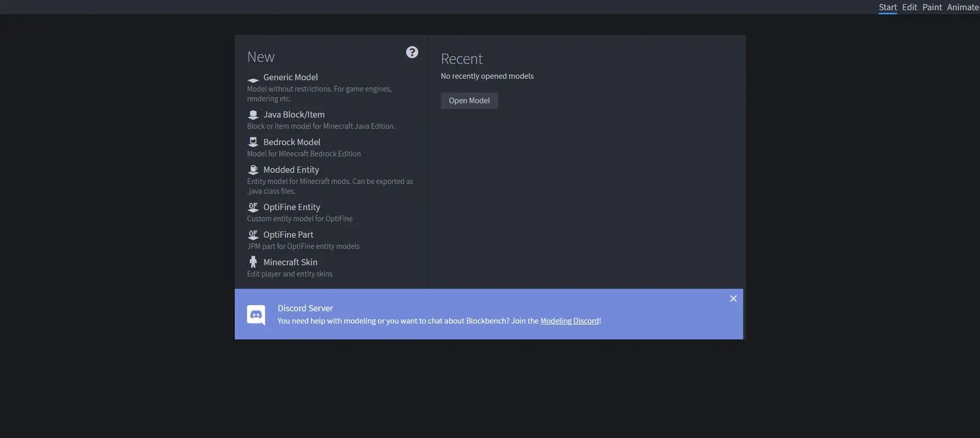Follow the Modeling Discord link
This screenshot has width=980, height=438.
pos(569,321)
